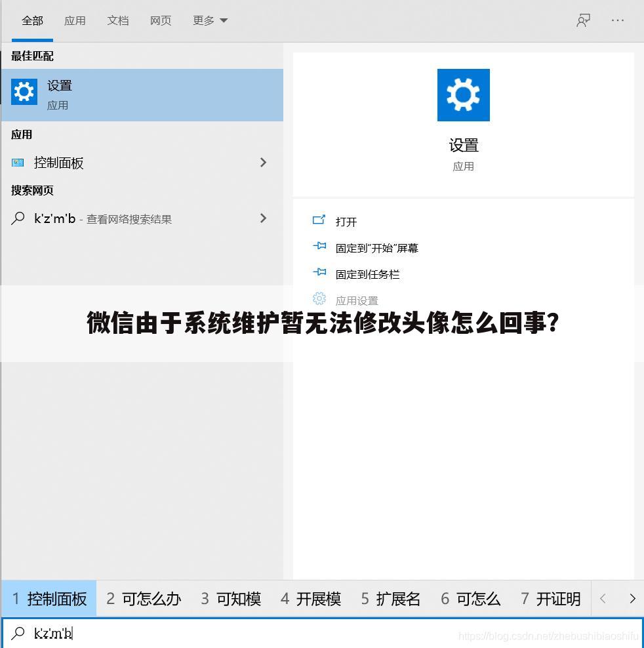The image size is (644, 648).
Task: Click the pin icon beside 固定到"开始"屏幕
Action: [319, 246]
